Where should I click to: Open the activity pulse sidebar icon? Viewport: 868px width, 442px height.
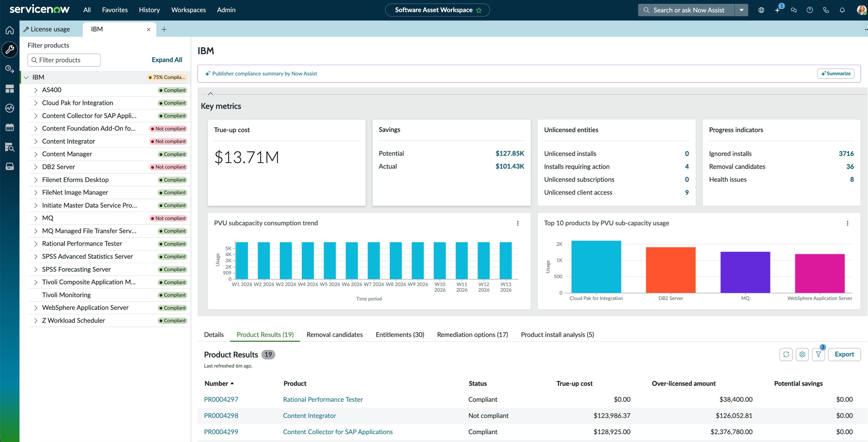pyautogui.click(x=10, y=108)
